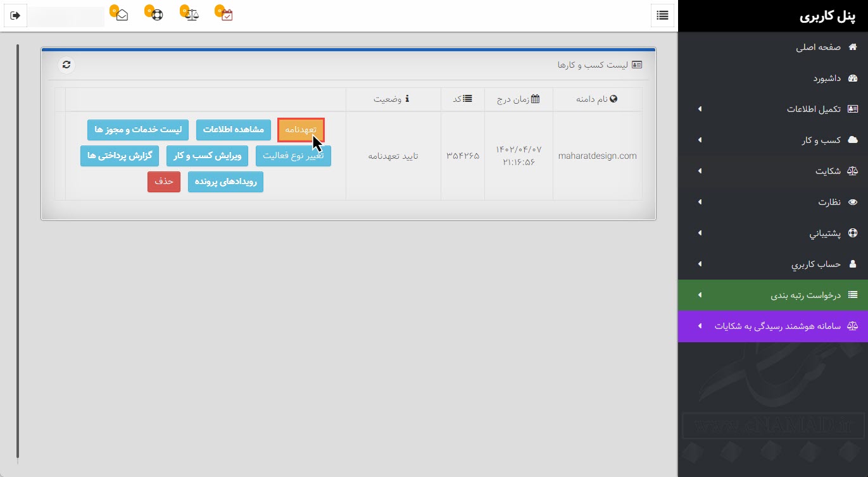Open لیست خدمات و مجوز ها button
Image resolution: width=868 pixels, height=477 pixels.
click(x=138, y=130)
